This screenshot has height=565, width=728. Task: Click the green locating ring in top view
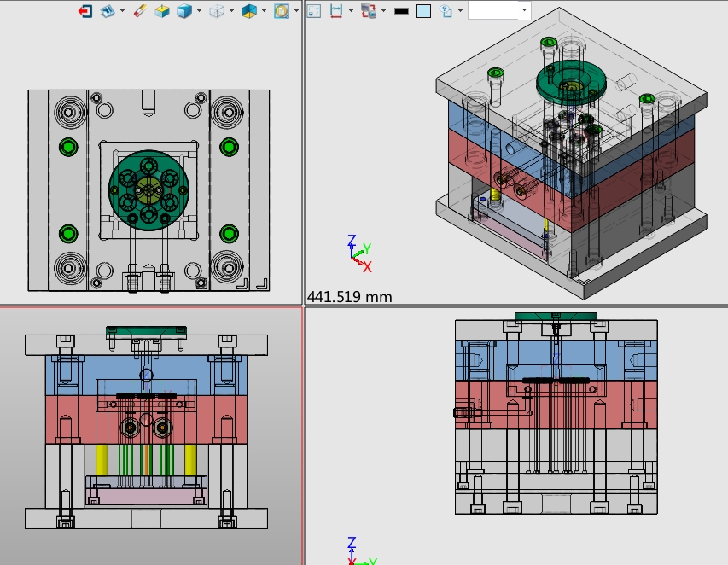click(x=149, y=189)
